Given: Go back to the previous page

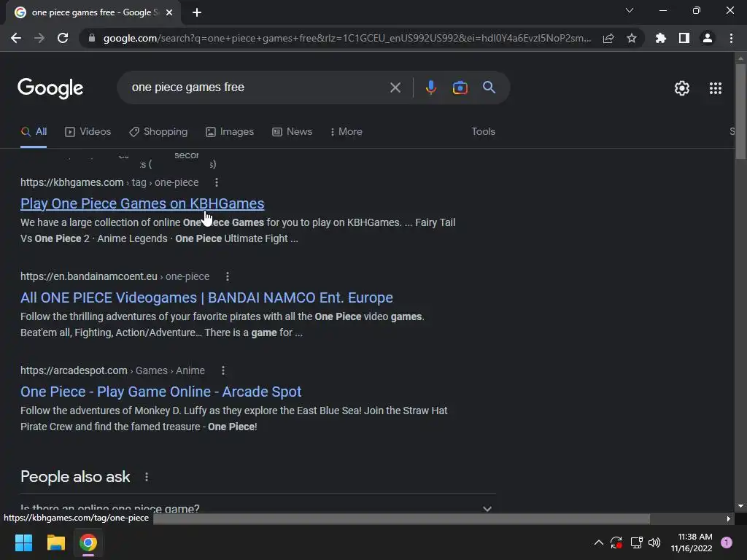Looking at the screenshot, I should [16, 38].
